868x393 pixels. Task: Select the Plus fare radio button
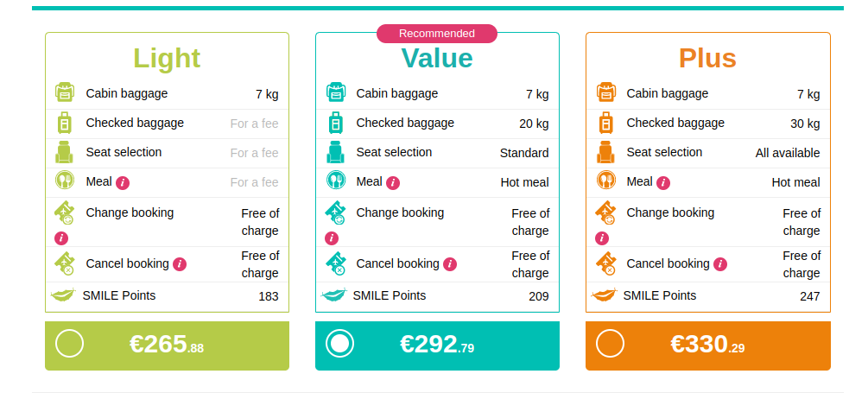[610, 344]
